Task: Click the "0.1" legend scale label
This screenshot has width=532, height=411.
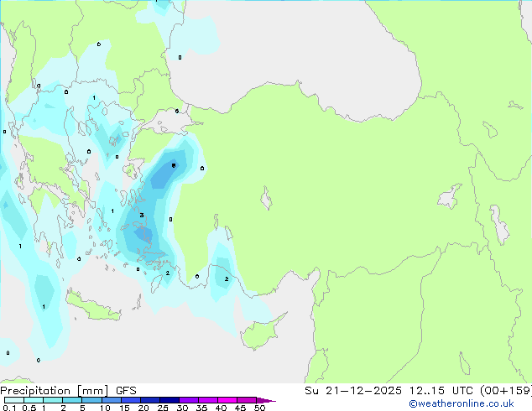Action: click(9, 408)
